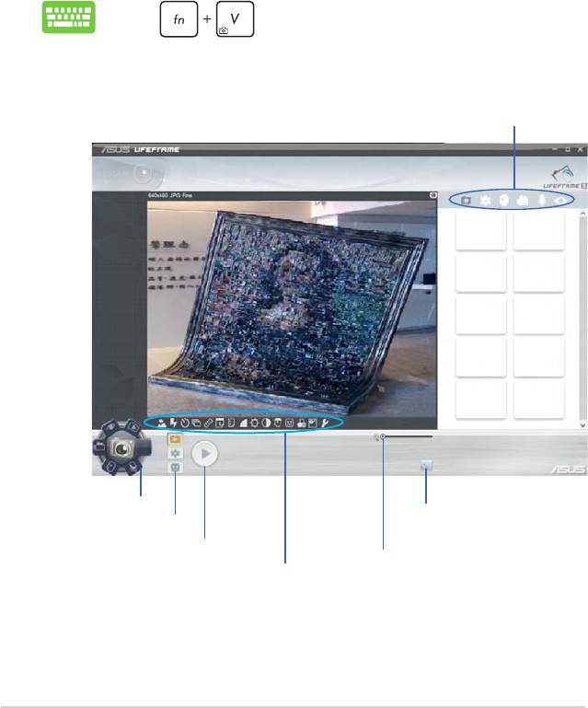This screenshot has width=588, height=708.
Task: Click the LifeFrame logo at top right
Action: pyautogui.click(x=564, y=178)
